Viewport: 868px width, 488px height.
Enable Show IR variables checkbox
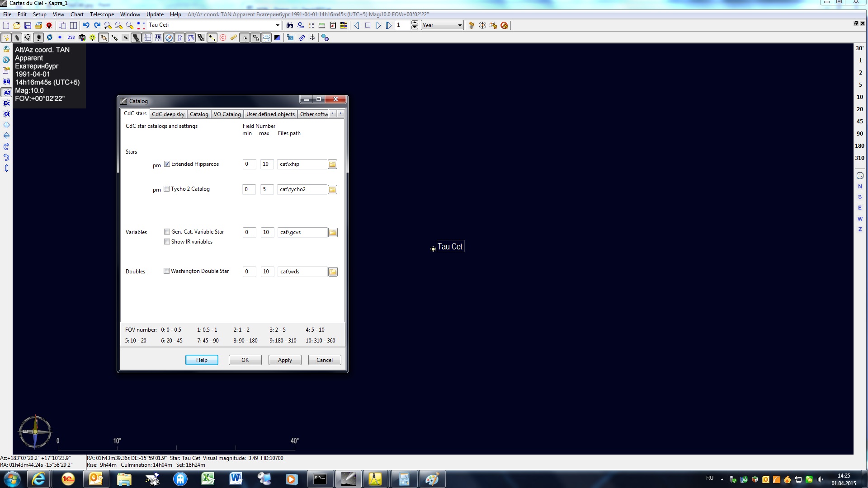pyautogui.click(x=167, y=242)
